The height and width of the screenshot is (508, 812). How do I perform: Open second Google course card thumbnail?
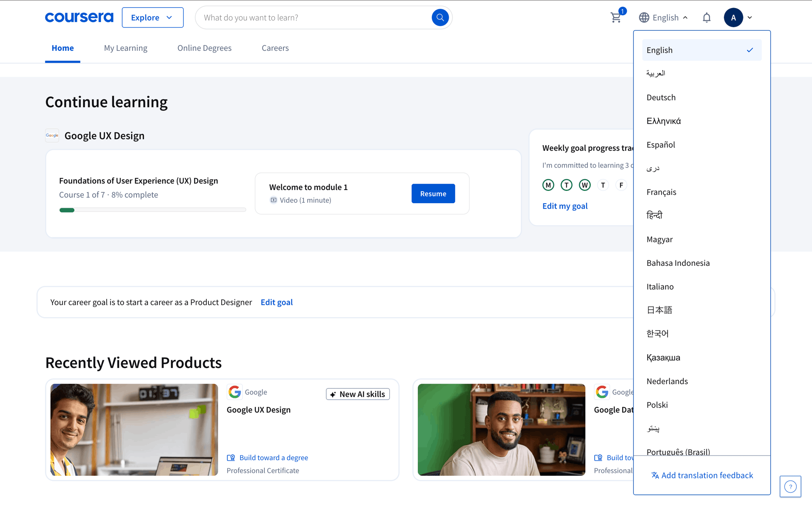pyautogui.click(x=501, y=430)
